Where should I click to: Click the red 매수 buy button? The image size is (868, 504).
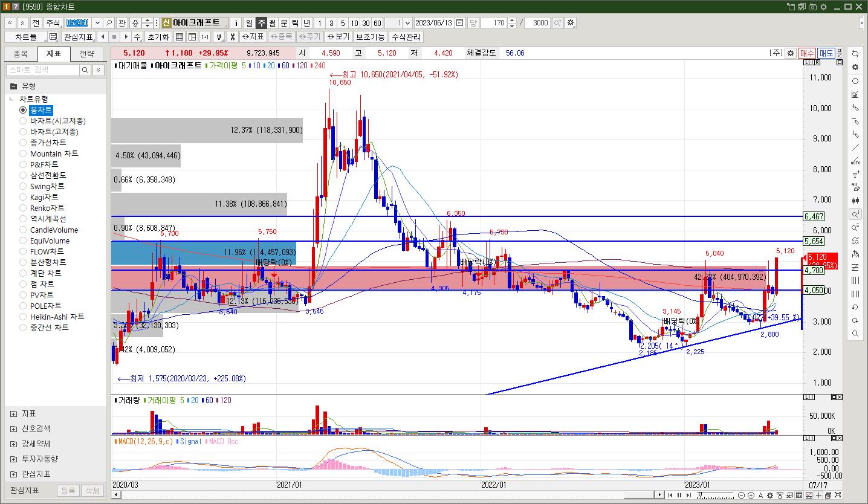point(806,53)
